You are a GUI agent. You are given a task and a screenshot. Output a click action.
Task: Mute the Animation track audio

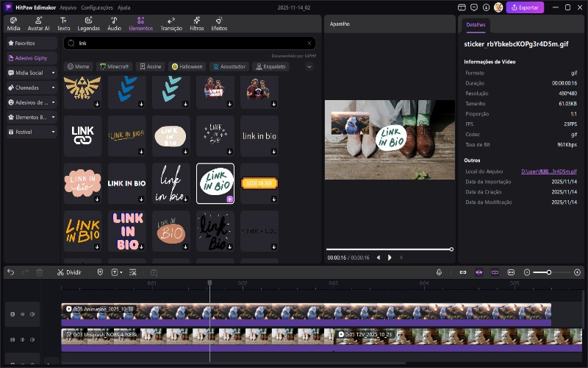click(x=32, y=314)
